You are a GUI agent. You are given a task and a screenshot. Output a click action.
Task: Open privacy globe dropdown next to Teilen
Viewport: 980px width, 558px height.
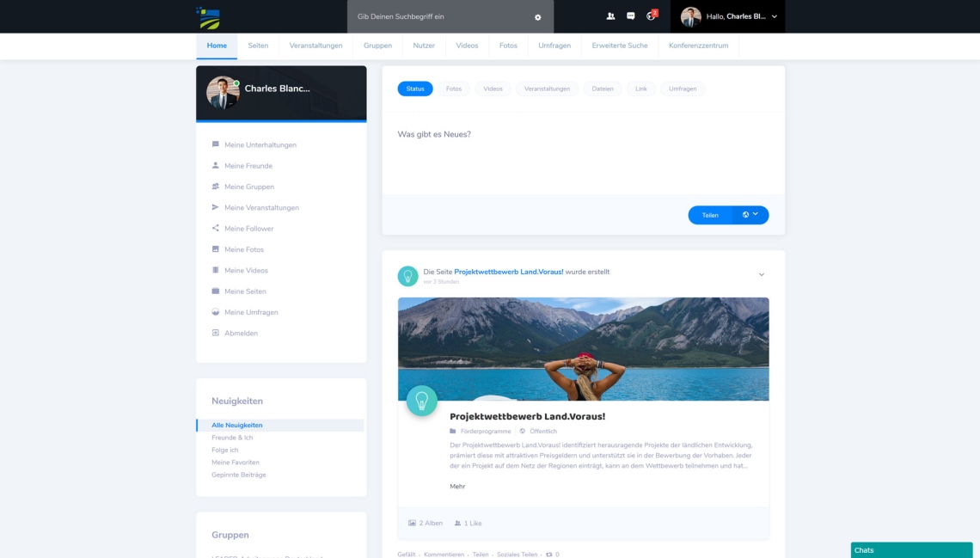tap(750, 215)
